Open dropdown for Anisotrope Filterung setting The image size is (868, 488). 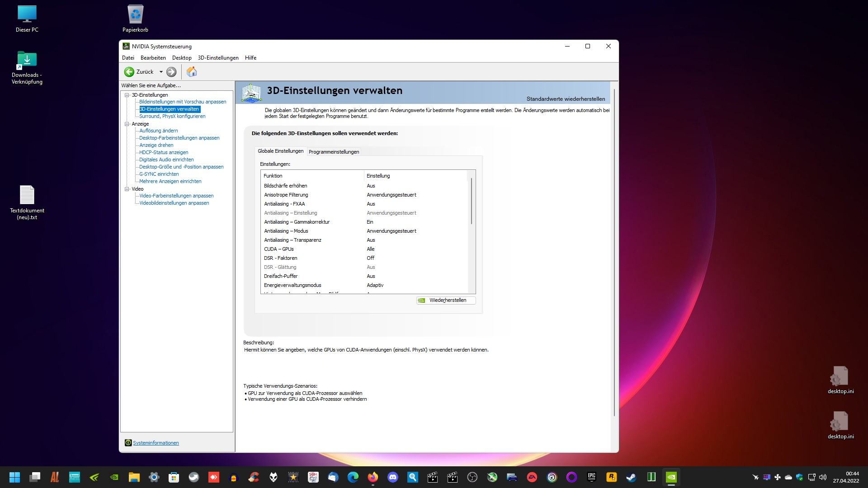point(416,195)
